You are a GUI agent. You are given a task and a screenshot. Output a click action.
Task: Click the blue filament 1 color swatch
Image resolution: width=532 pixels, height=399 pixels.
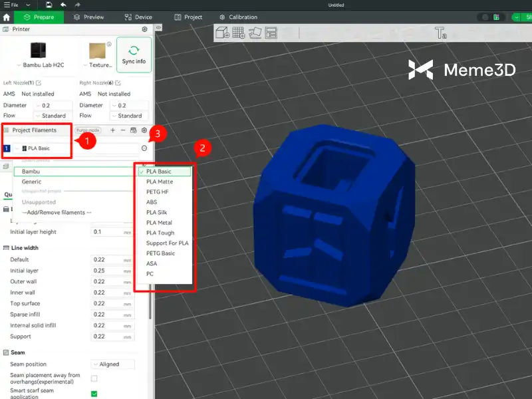(x=7, y=148)
